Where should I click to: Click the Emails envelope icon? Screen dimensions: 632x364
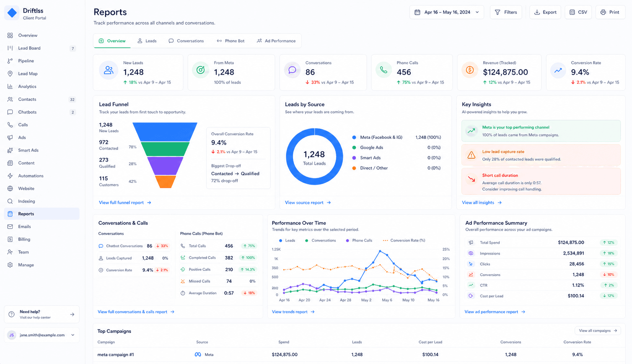(10, 226)
